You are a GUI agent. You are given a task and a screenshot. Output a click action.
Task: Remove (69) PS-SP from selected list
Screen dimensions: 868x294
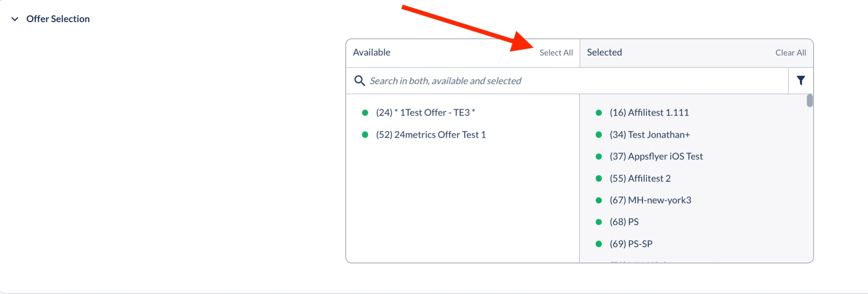point(631,244)
